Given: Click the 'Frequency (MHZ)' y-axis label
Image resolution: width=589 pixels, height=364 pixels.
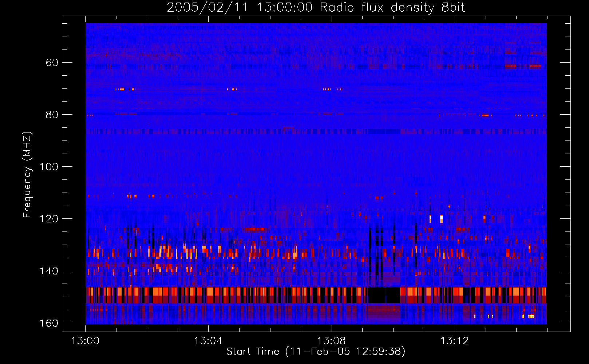Looking at the screenshot, I should [x=27, y=174].
